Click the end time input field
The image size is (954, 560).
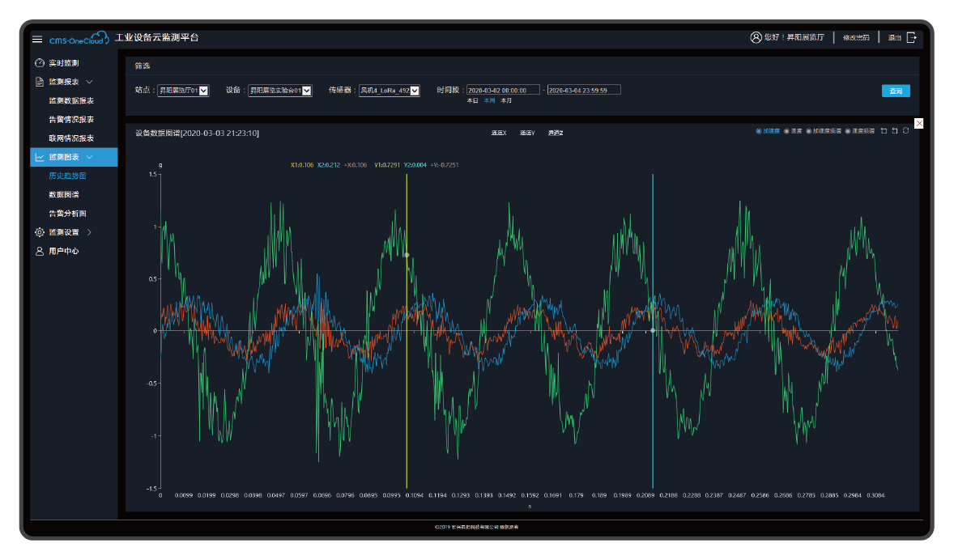coord(584,90)
